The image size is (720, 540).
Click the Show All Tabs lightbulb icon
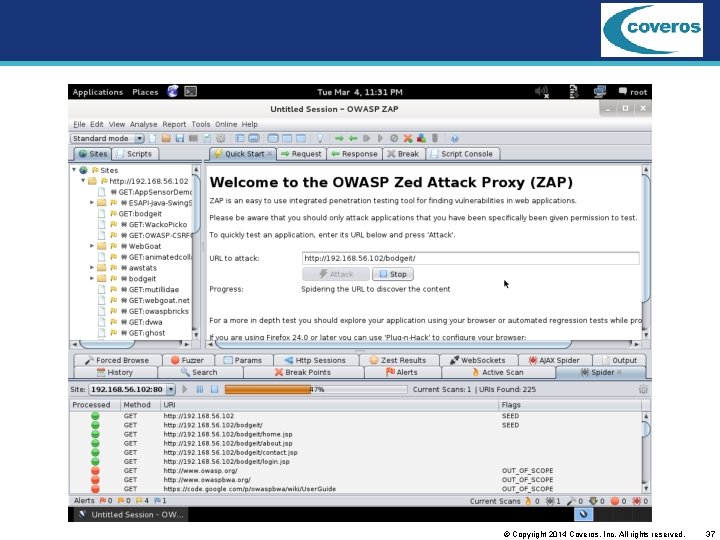[320, 138]
